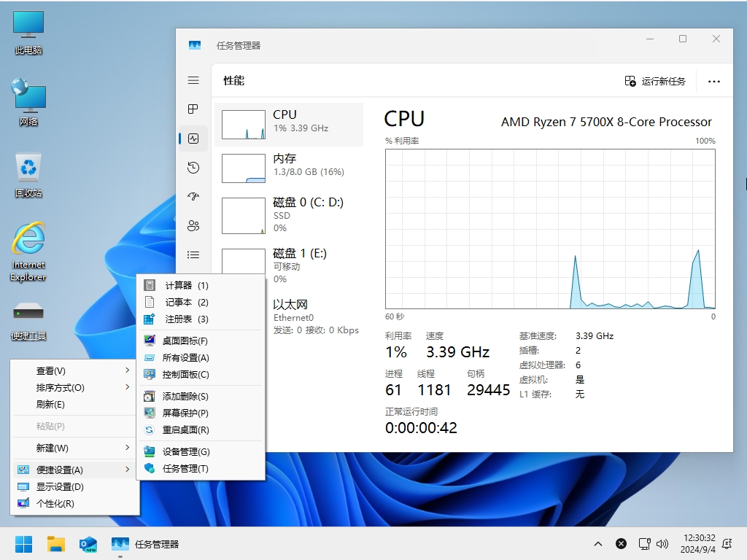The height and width of the screenshot is (560, 747).
Task: Click the Windows Start button
Action: [23, 543]
